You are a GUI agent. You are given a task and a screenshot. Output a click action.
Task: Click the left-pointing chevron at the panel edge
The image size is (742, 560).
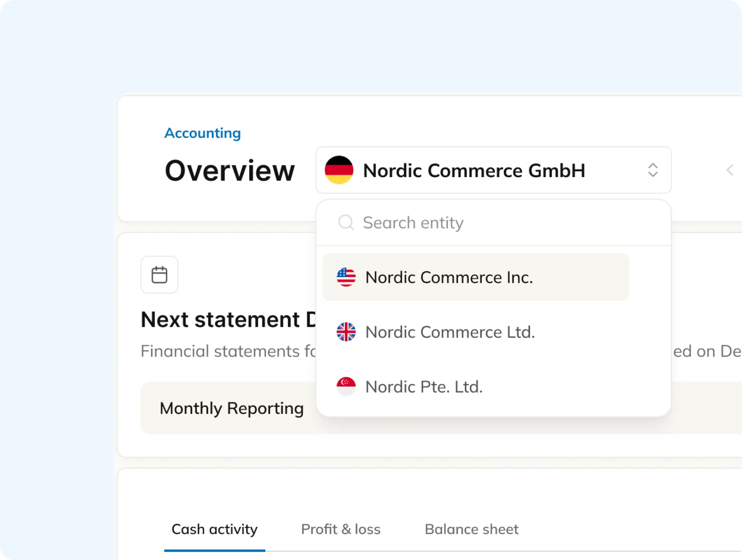point(730,170)
